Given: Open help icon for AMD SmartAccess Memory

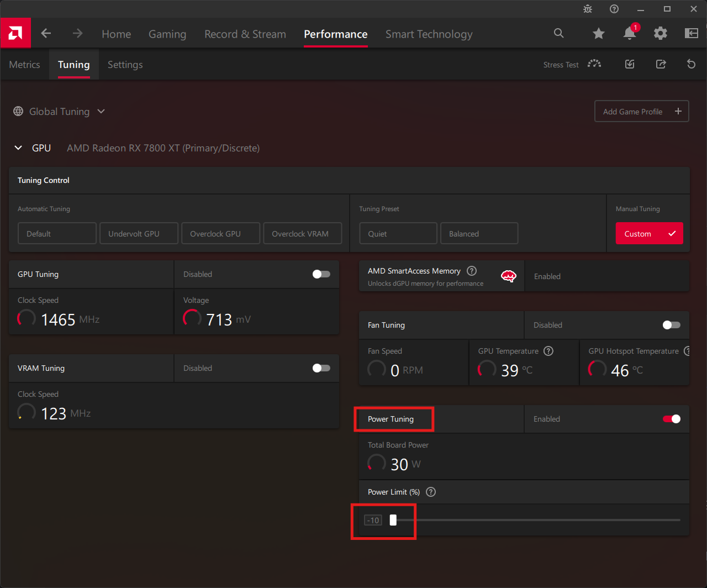Looking at the screenshot, I should (472, 271).
